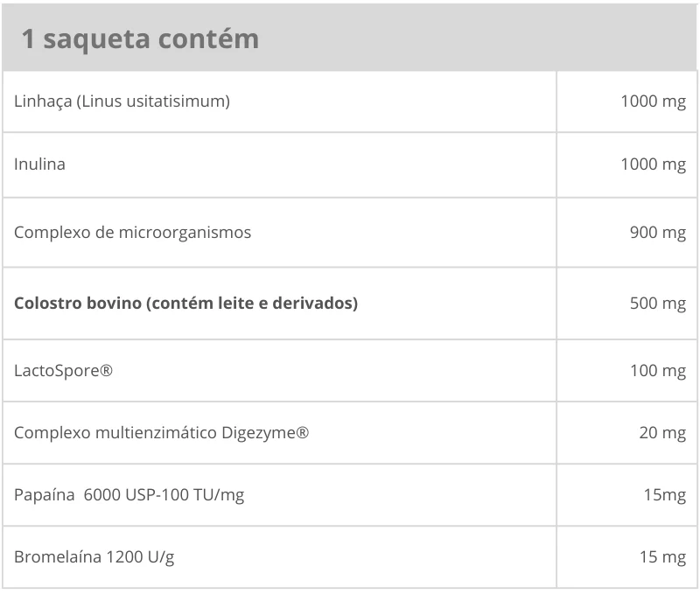Click the "6000 USP-100 TU/mg" potency text
Viewport: 700px width, 594px height.
pyautogui.click(x=164, y=496)
